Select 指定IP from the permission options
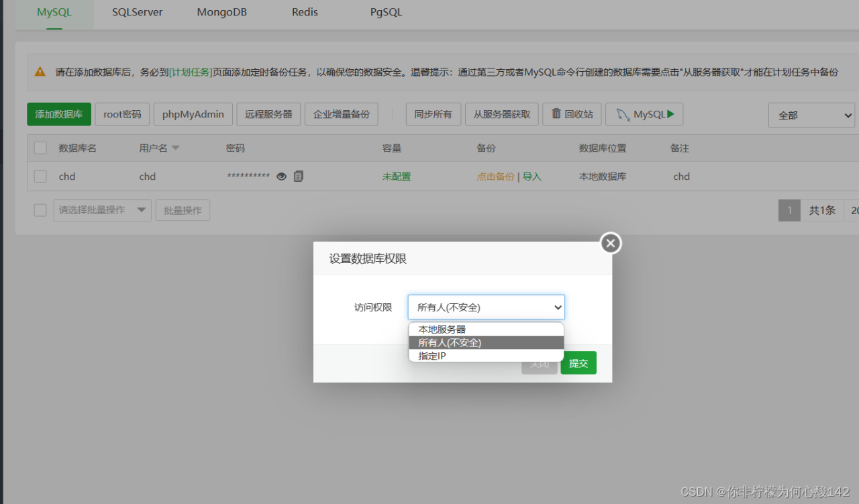 tap(486, 356)
